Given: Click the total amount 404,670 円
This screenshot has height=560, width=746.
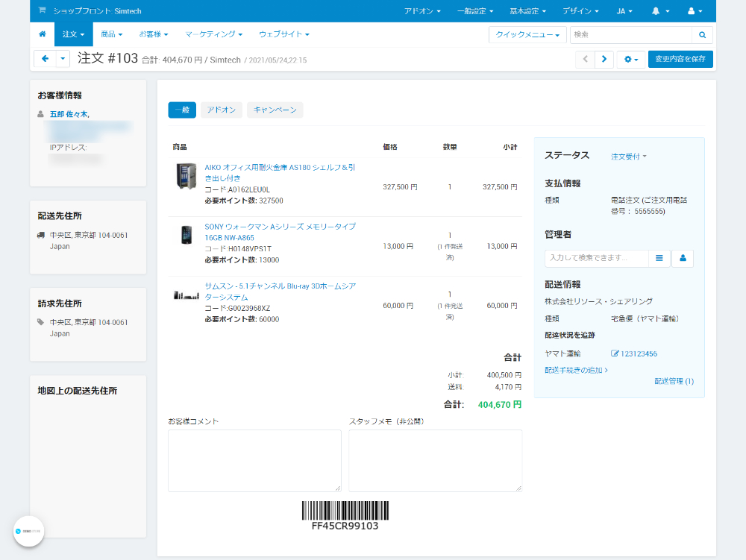Looking at the screenshot, I should pos(500,405).
